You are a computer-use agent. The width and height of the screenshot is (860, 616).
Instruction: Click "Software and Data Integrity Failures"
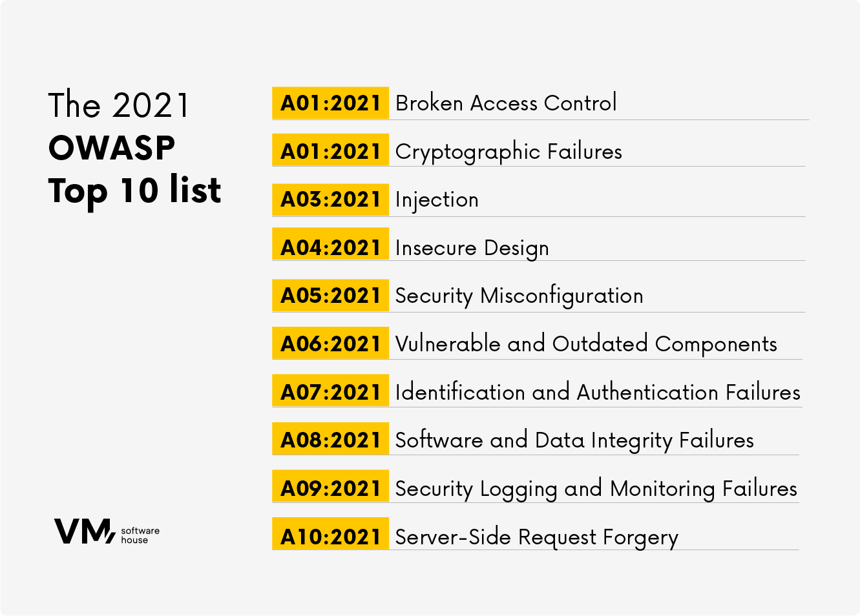point(574,440)
